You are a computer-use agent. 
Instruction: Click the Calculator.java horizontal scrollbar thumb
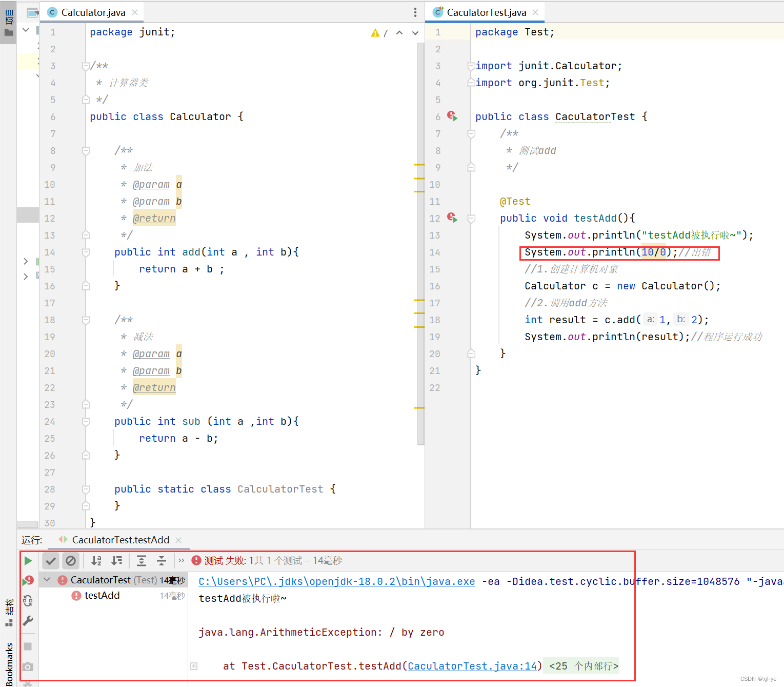pyautogui.click(x=28, y=524)
